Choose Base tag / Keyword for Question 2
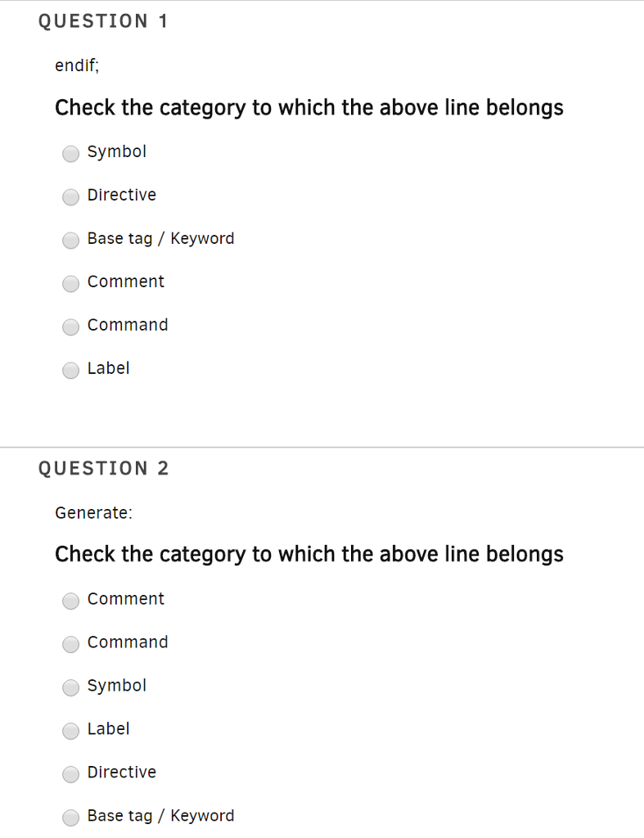Screen dimensions: 644x838 coord(70,818)
